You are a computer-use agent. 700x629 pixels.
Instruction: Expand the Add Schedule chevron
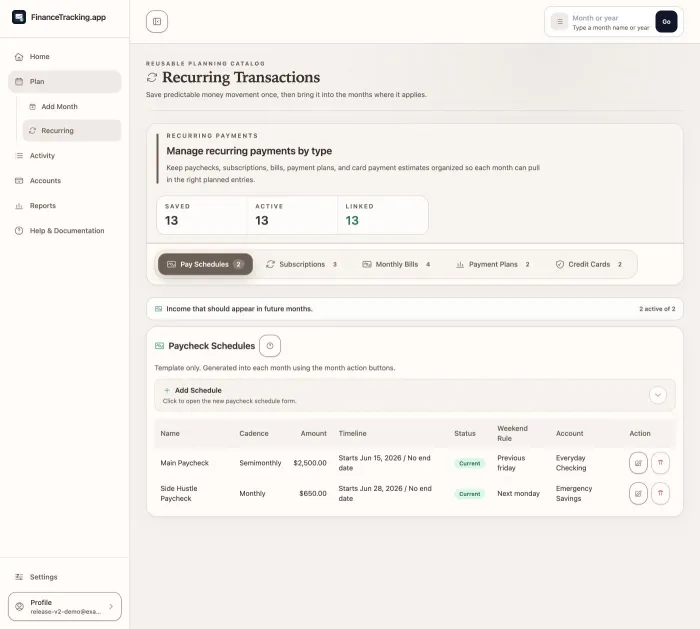tap(658, 395)
